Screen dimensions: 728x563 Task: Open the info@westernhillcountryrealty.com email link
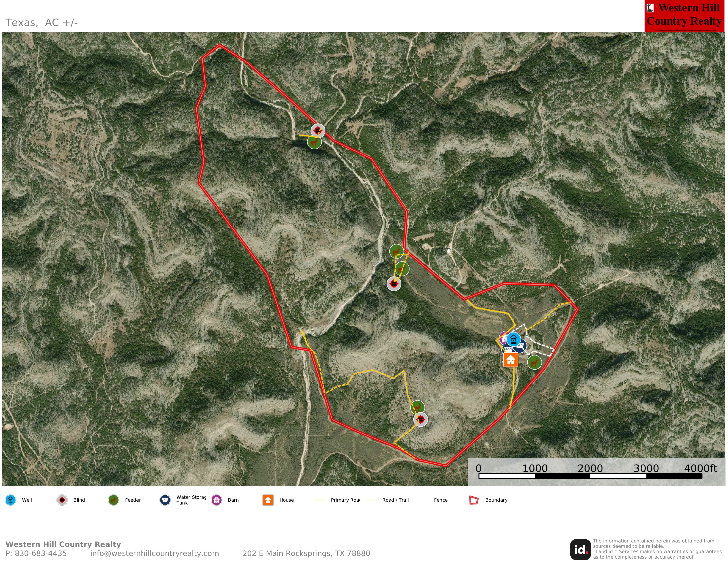pyautogui.click(x=155, y=553)
